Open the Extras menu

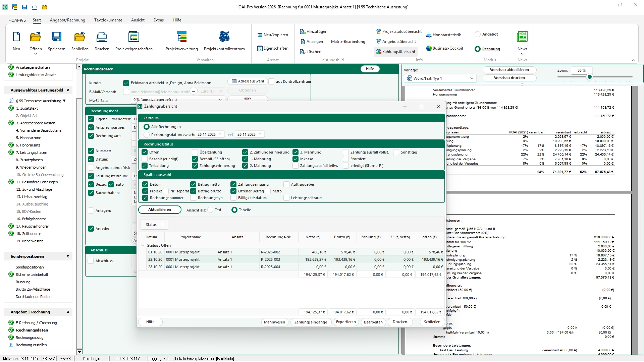tap(158, 20)
